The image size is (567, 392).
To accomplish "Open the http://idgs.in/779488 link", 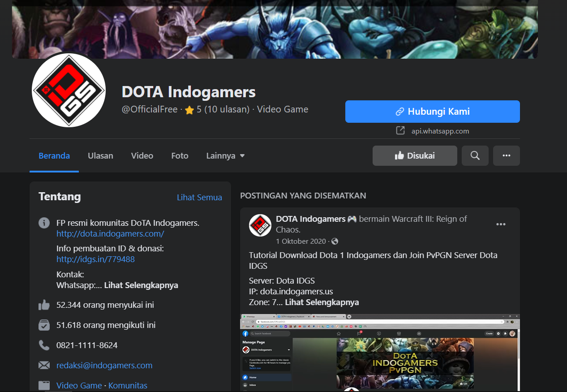I will point(95,259).
